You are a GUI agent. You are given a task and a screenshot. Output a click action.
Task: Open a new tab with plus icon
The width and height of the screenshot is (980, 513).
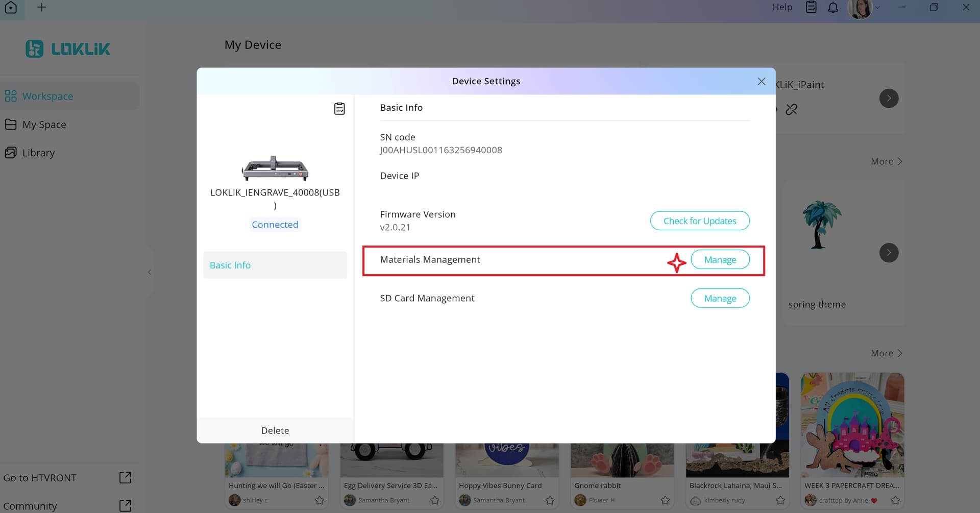point(42,7)
